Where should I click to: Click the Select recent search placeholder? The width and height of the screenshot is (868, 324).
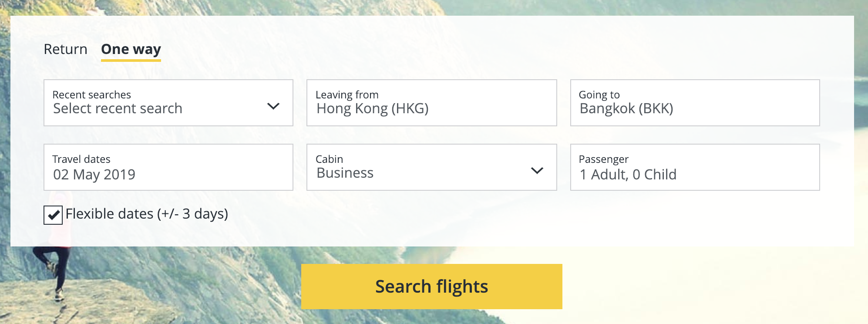(118, 108)
